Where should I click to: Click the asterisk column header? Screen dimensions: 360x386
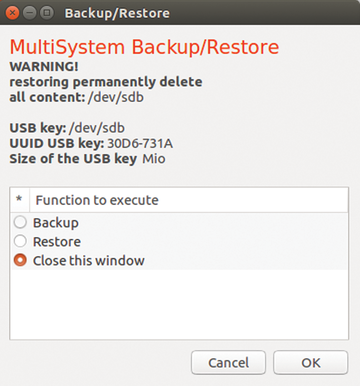point(20,200)
